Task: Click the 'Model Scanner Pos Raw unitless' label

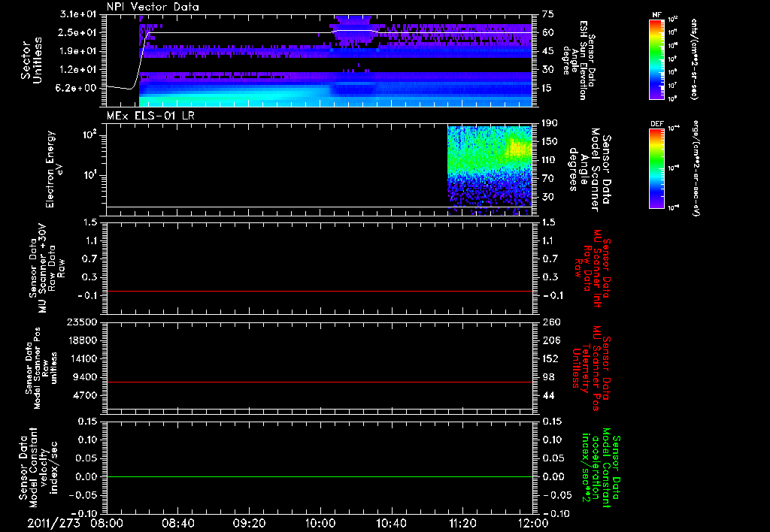Action: 41,368
